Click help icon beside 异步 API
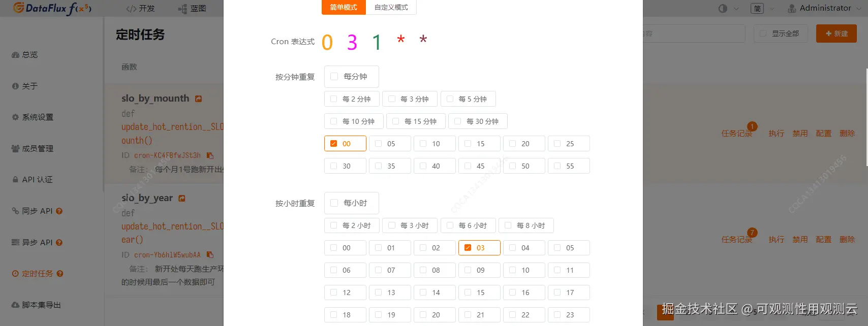The image size is (868, 326). pyautogui.click(x=59, y=243)
